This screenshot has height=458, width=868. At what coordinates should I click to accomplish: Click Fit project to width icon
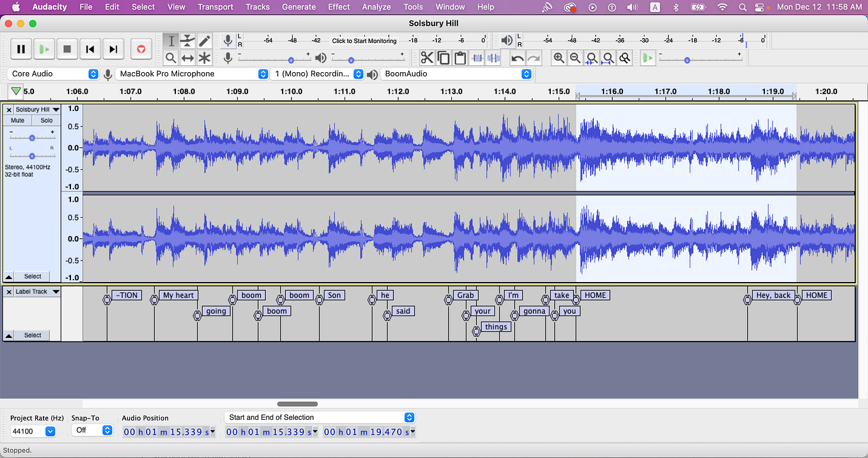coord(608,58)
